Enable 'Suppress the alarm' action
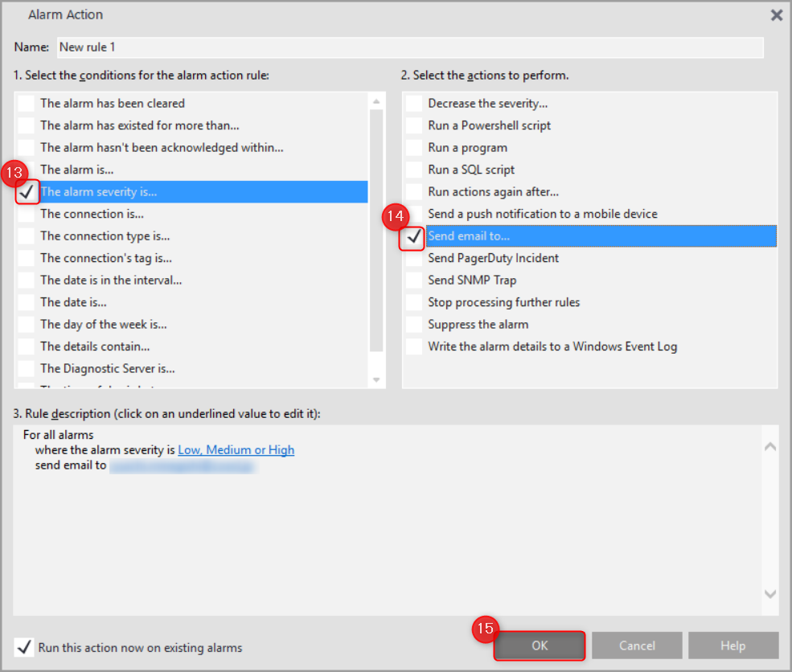The height and width of the screenshot is (672, 792). click(413, 325)
